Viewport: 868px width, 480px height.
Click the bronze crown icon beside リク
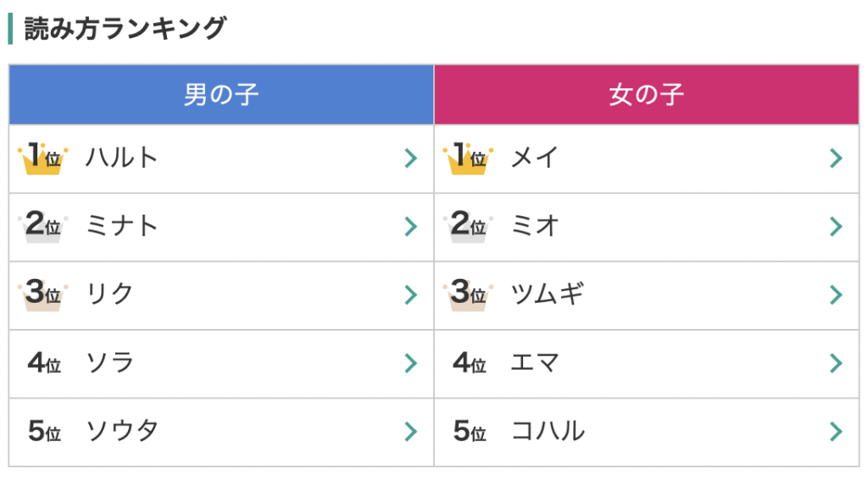(x=42, y=295)
